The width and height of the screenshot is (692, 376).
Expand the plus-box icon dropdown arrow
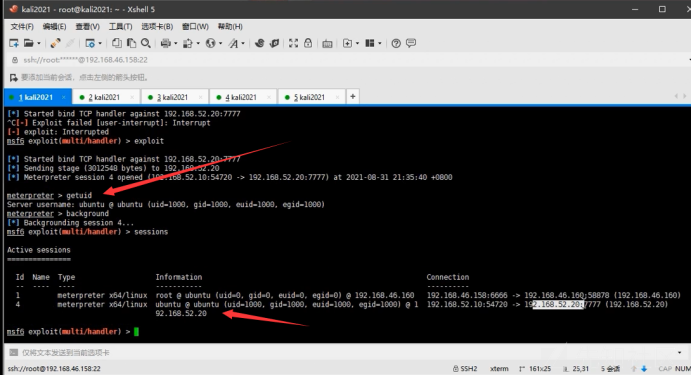357,43
